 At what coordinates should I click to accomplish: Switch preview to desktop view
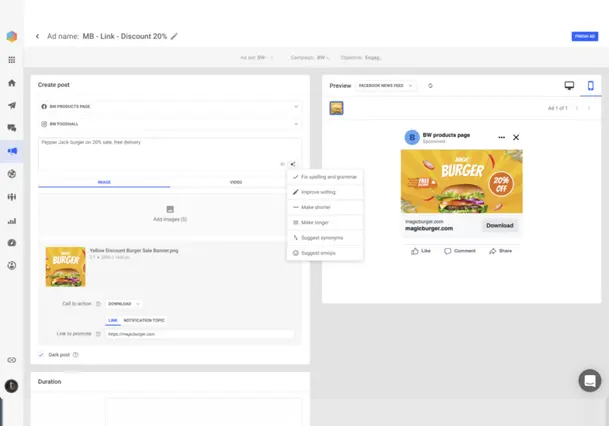(569, 85)
